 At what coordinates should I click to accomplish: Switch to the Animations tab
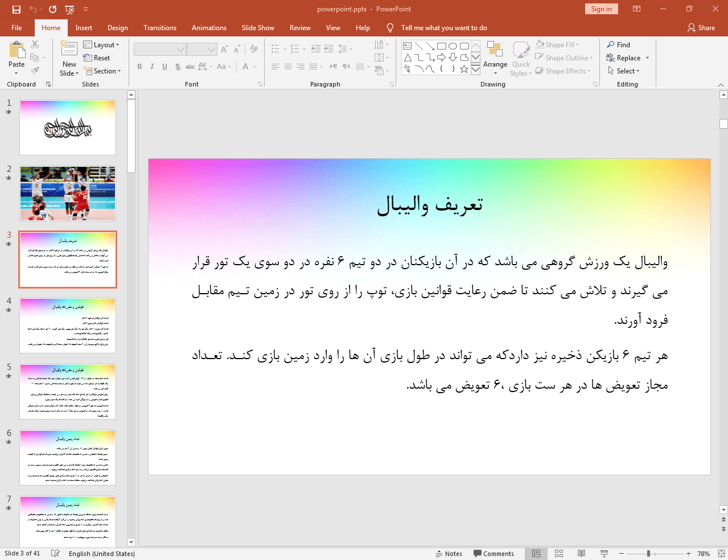(x=209, y=28)
